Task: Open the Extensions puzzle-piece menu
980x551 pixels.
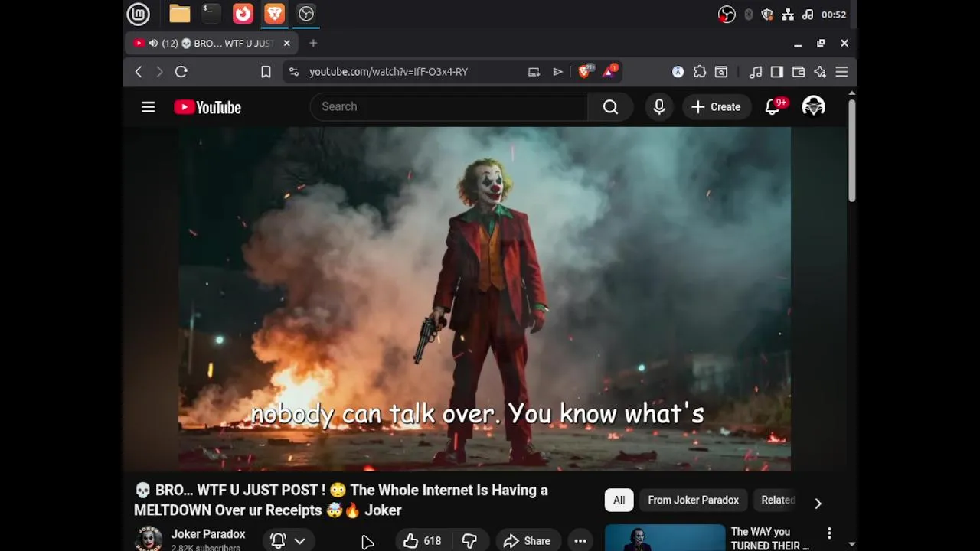Action: coord(700,72)
